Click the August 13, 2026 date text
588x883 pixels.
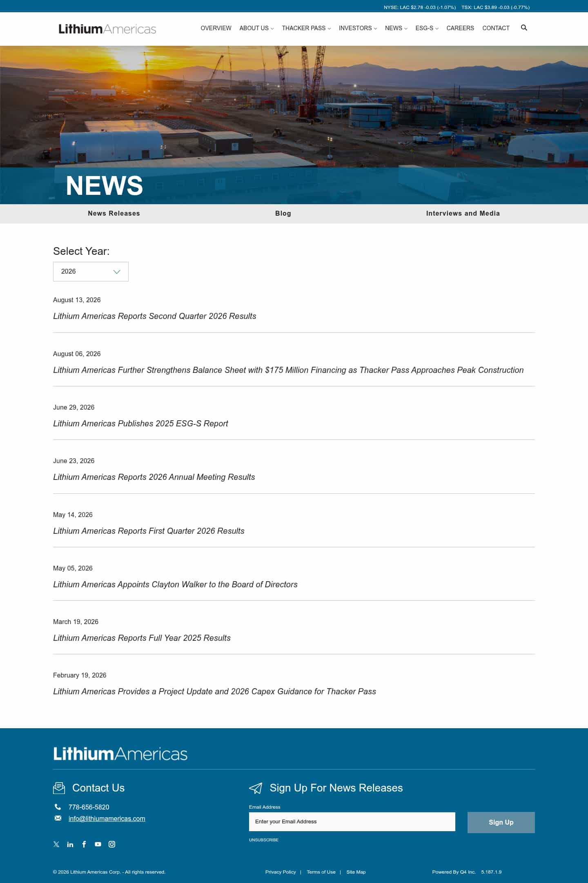point(77,300)
